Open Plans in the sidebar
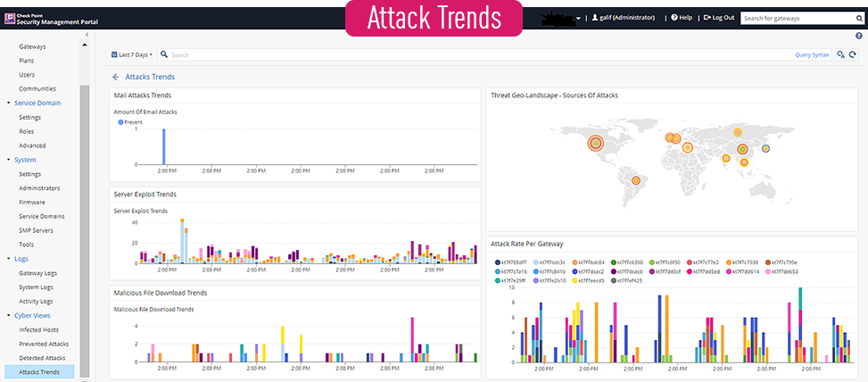 pyautogui.click(x=26, y=61)
